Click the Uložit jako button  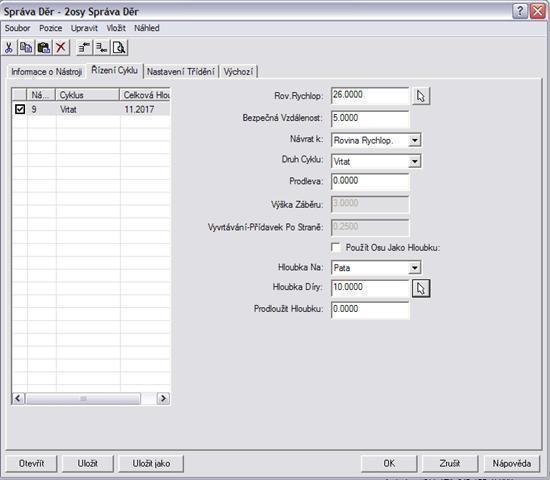pos(151,464)
